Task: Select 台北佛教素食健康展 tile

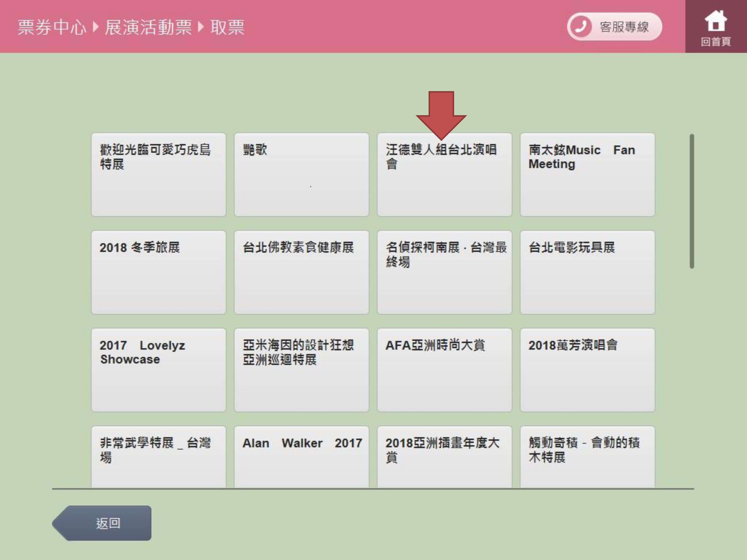Action: [301, 272]
